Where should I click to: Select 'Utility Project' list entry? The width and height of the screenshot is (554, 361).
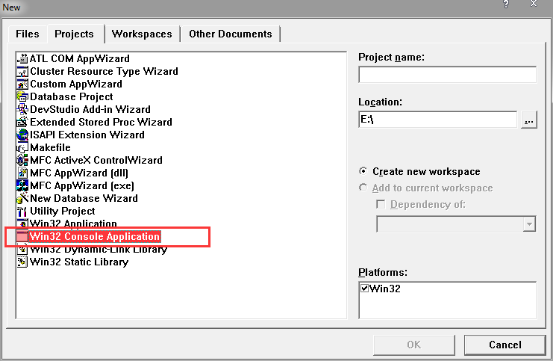63,211
